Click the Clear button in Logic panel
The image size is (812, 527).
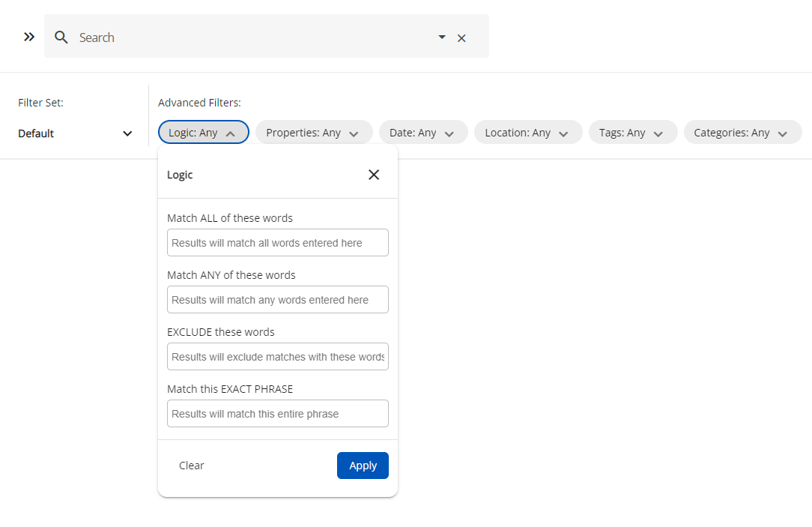[191, 466]
